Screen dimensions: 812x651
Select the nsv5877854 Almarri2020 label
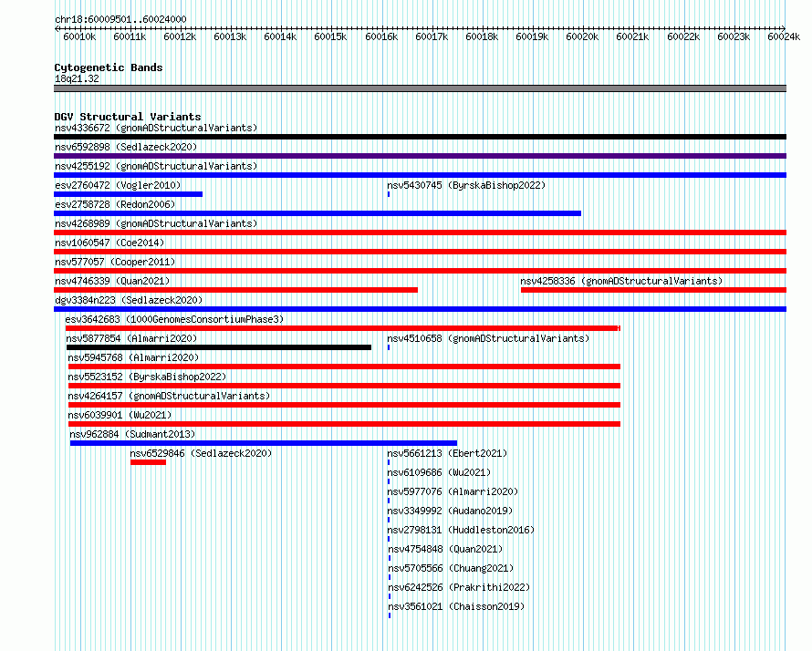click(131, 338)
